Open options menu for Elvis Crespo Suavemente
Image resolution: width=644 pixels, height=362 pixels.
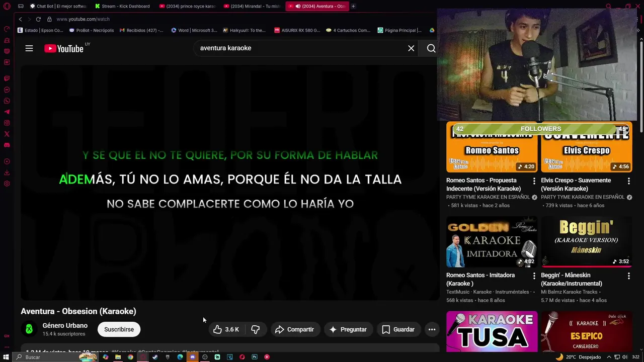[x=628, y=180]
